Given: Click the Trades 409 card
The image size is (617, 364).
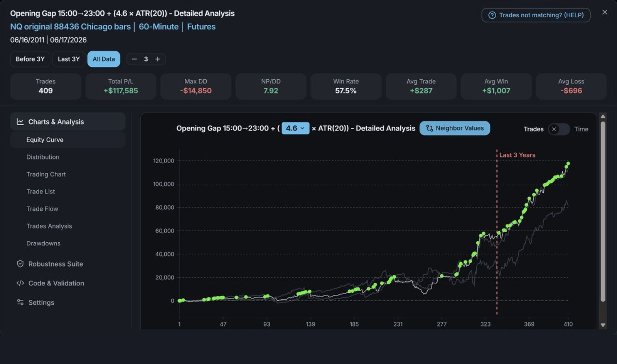Looking at the screenshot, I should [x=46, y=86].
